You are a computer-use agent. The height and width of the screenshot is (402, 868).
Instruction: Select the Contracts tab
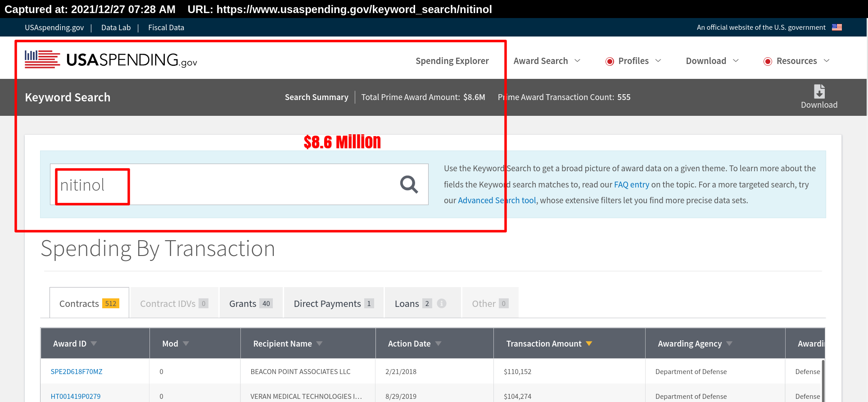89,303
